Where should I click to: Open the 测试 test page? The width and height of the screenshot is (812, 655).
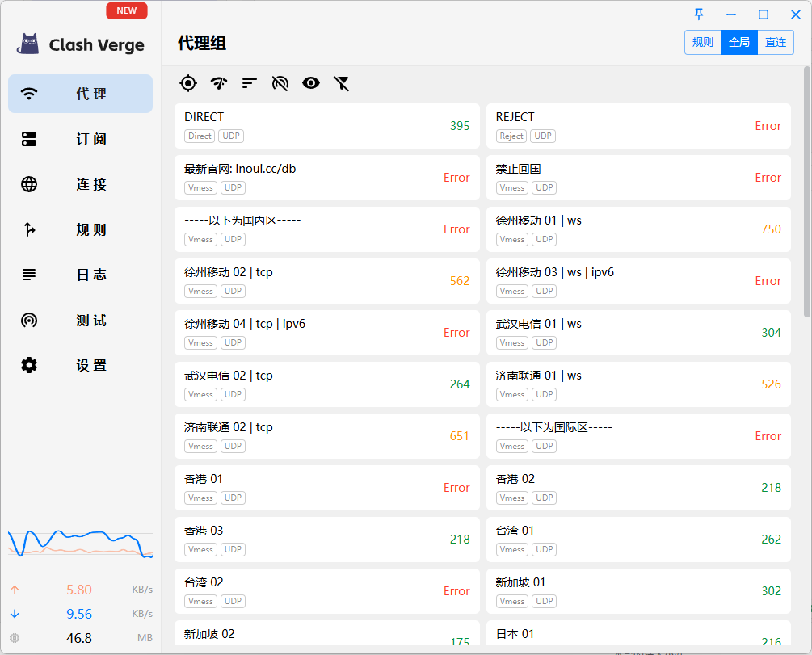[x=80, y=320]
